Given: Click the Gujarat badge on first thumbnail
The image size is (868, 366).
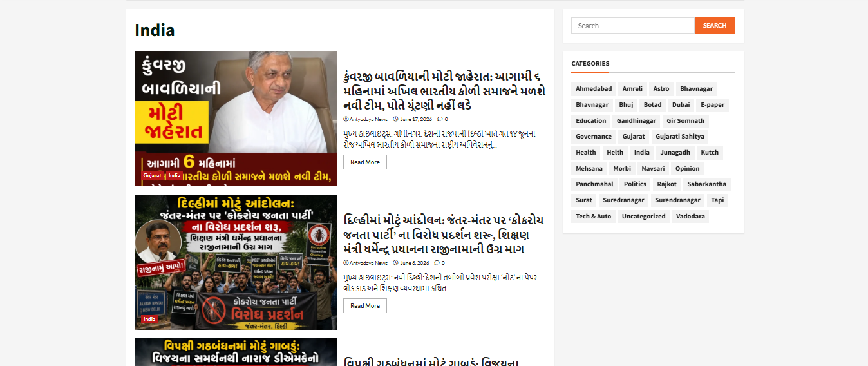Looking at the screenshot, I should point(153,175).
